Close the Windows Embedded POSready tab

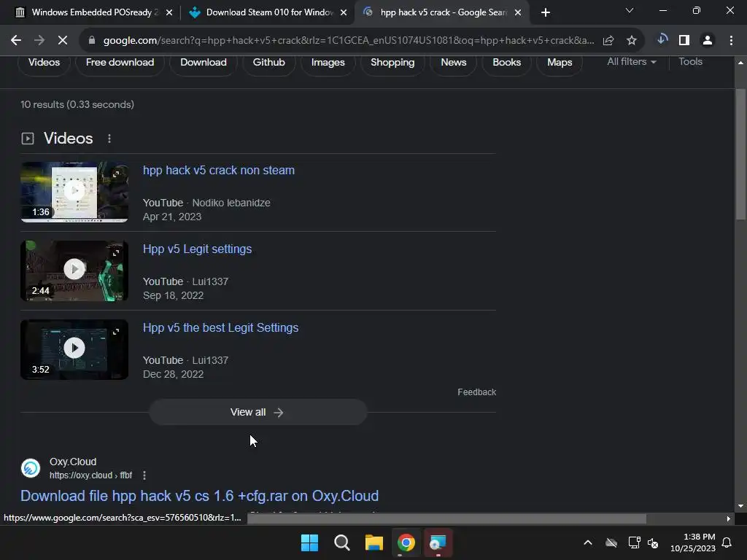coord(169,12)
